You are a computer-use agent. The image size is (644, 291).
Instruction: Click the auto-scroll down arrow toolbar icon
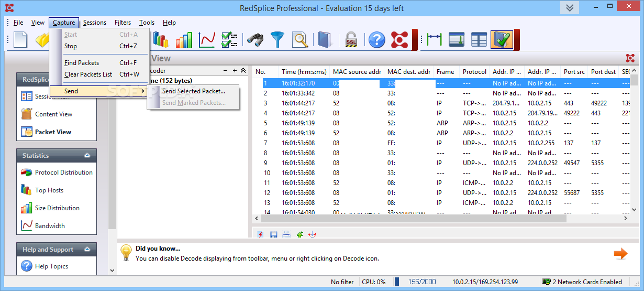point(457,40)
